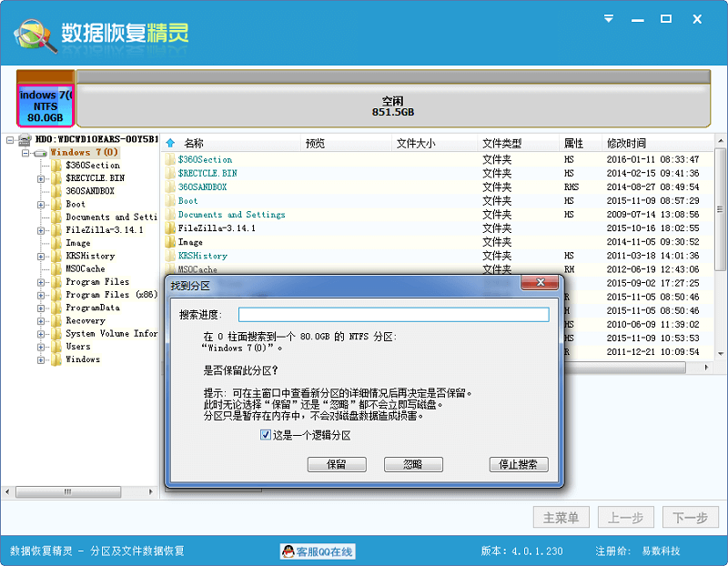Click the Users folder icon in tree
Viewport: 728px width, 566px height.
tap(56, 347)
